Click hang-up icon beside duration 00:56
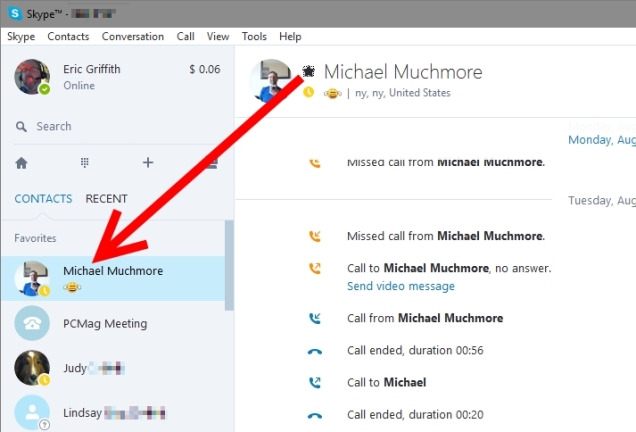Image resolution: width=636 pixels, height=432 pixels. (x=315, y=351)
